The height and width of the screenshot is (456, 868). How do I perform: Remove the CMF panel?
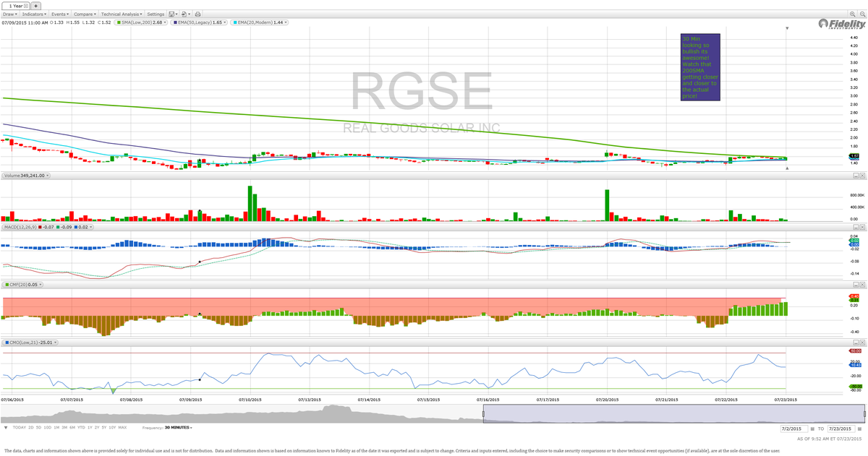(x=861, y=285)
